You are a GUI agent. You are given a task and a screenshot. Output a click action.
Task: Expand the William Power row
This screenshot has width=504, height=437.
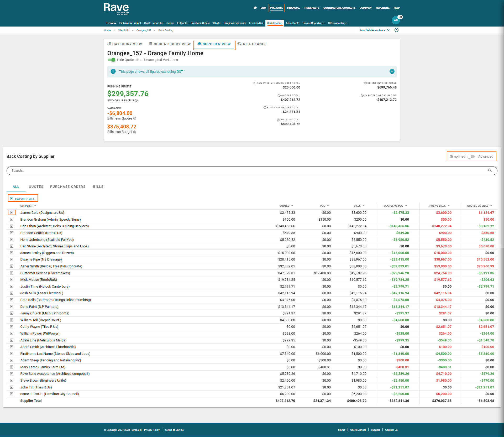[x=12, y=334]
